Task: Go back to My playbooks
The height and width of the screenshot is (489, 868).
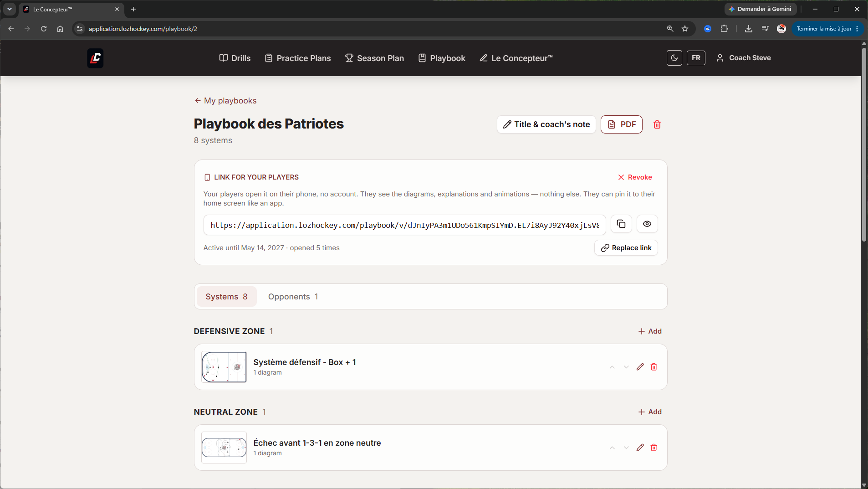Action: 225,101
